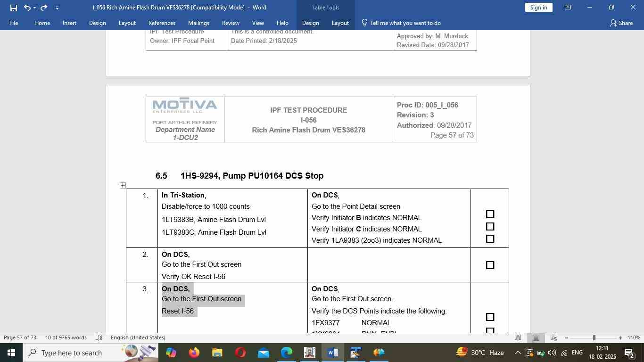Click text 'Verify OK Reset I-56'
Screen dimensions: 644x362
[x=193, y=277]
